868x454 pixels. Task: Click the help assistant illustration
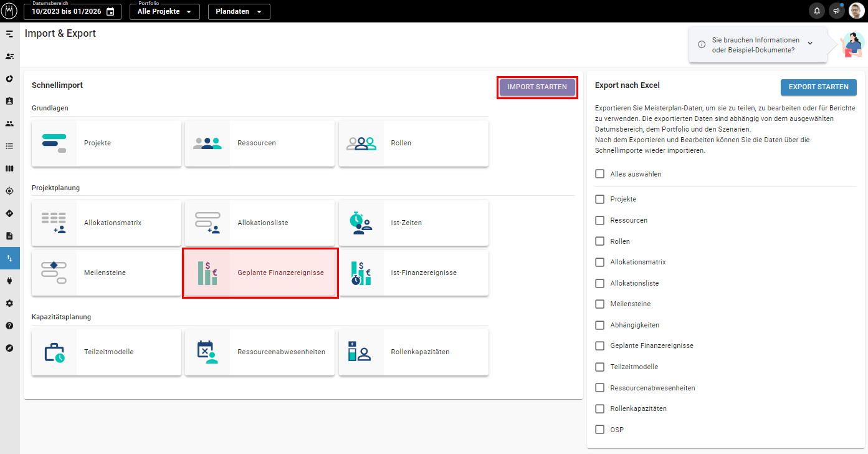coord(852,45)
